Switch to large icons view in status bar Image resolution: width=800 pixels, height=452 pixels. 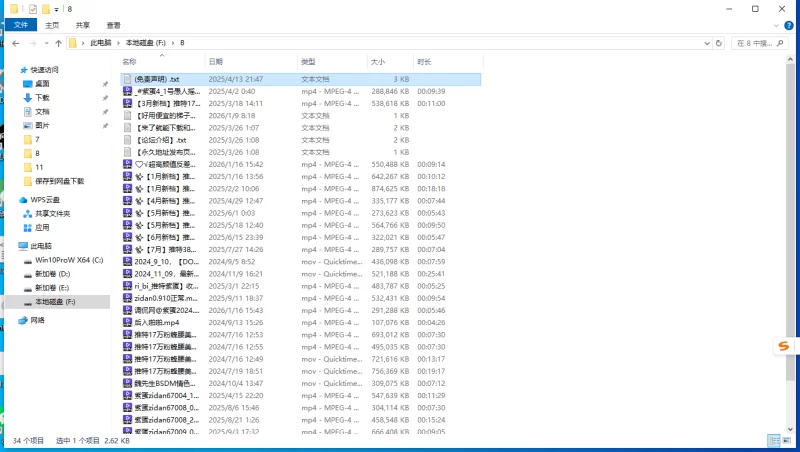coord(786,440)
